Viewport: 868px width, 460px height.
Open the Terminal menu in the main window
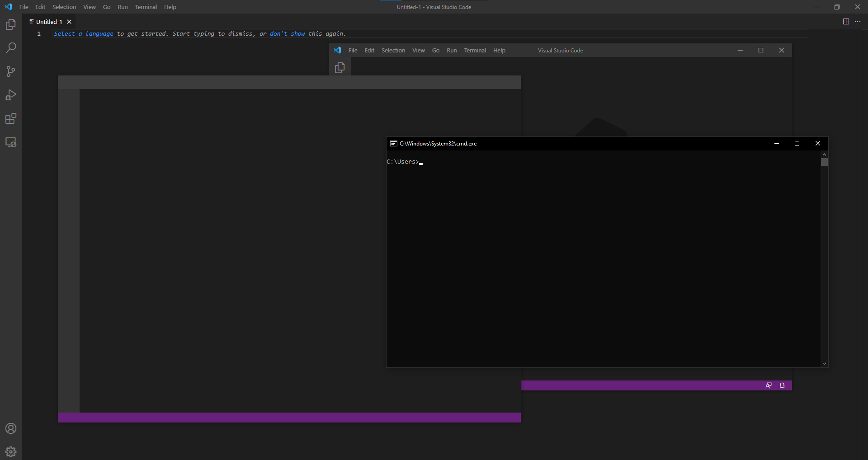146,7
